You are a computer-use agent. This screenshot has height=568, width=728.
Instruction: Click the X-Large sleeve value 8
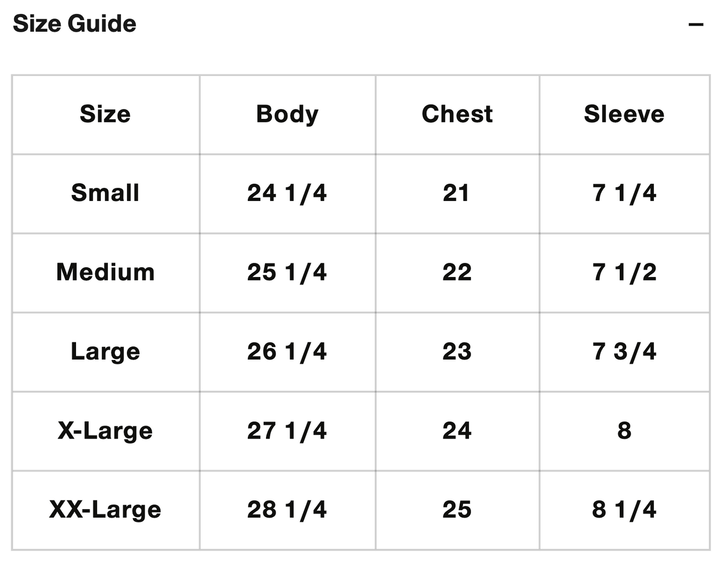624,431
